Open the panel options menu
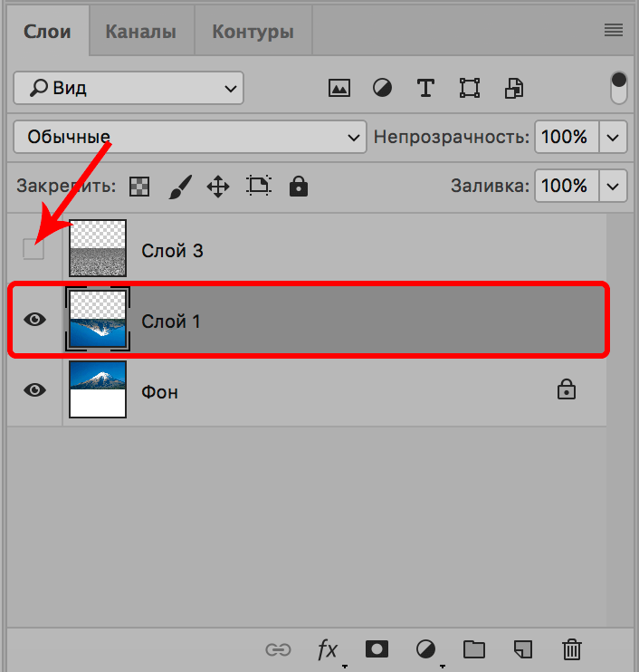 tap(614, 31)
